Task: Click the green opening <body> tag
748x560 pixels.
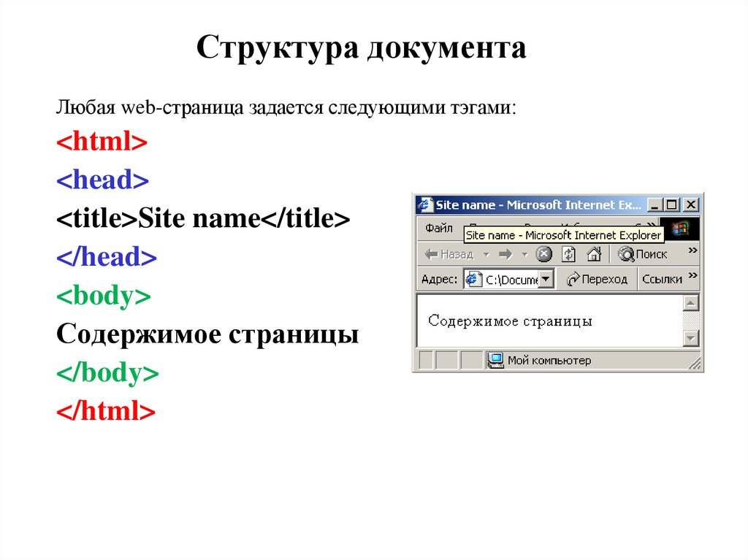Action: pos(104,296)
